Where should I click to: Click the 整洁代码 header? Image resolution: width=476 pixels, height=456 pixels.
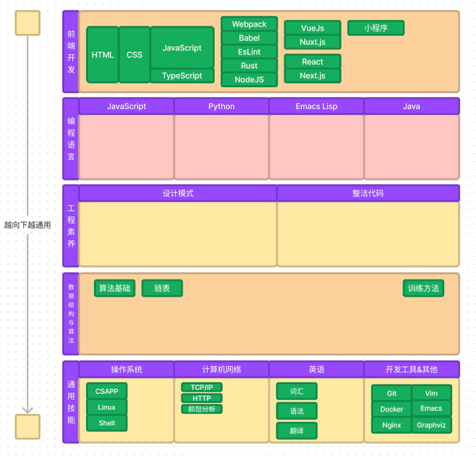pyautogui.click(x=368, y=194)
